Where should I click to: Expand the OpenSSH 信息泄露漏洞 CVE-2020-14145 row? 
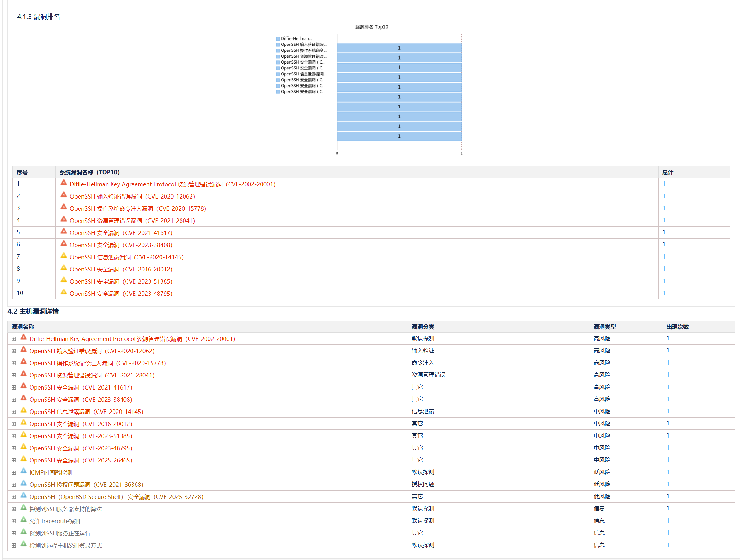[14, 412]
